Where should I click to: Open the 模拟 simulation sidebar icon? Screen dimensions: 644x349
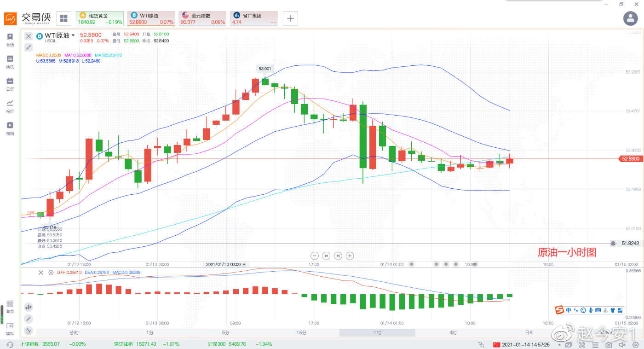10,328
